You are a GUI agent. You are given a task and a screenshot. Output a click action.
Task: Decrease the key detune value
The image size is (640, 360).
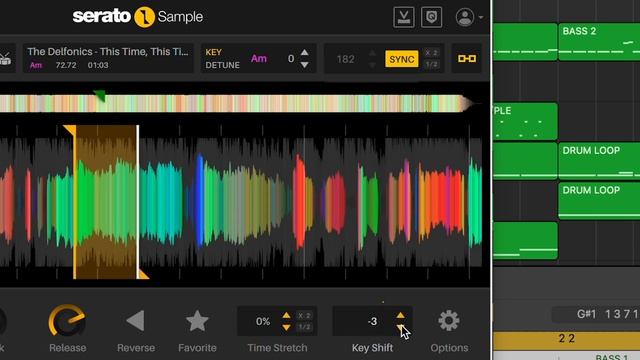304,65
